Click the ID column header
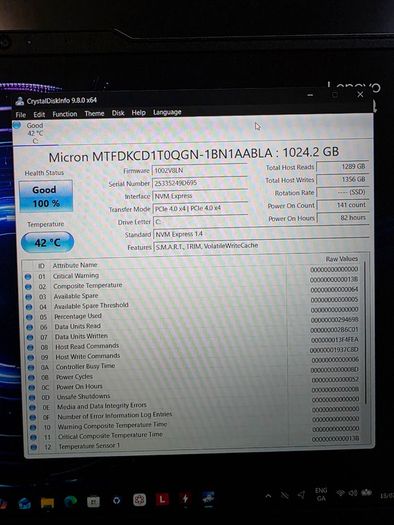Image resolution: width=394 pixels, height=525 pixels. (x=41, y=266)
